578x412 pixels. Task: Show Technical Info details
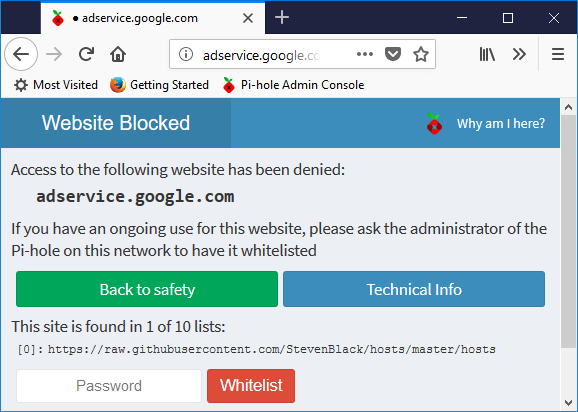[414, 289]
